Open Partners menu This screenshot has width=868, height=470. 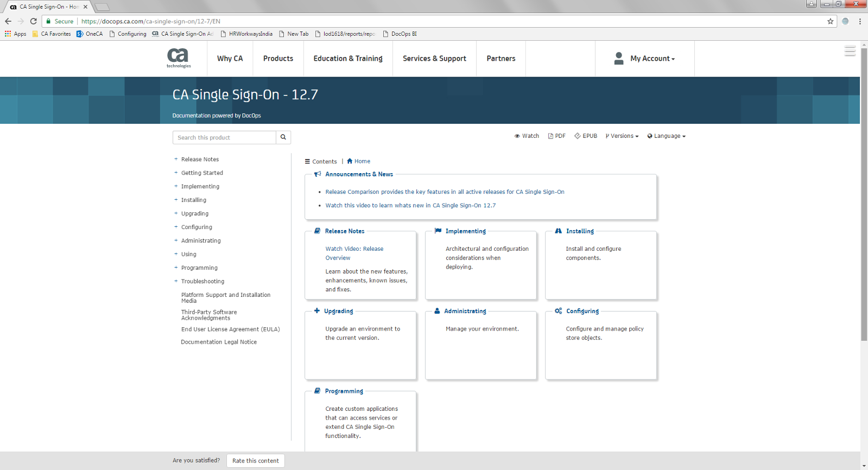501,59
